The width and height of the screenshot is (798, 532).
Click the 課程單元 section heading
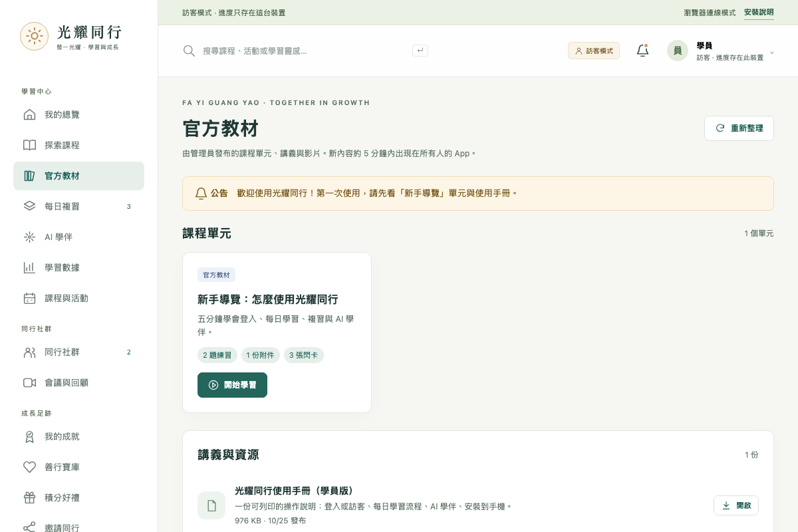(x=207, y=233)
